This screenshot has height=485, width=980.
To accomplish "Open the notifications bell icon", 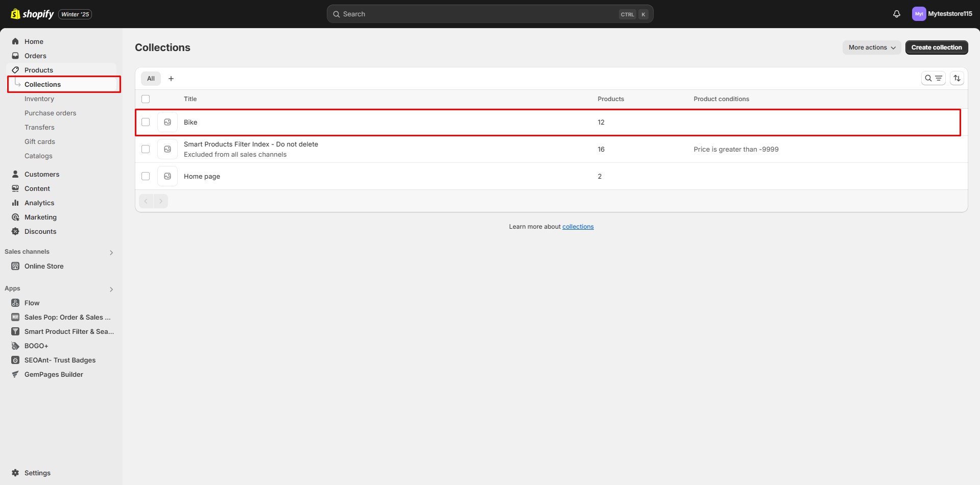I will coord(897,14).
